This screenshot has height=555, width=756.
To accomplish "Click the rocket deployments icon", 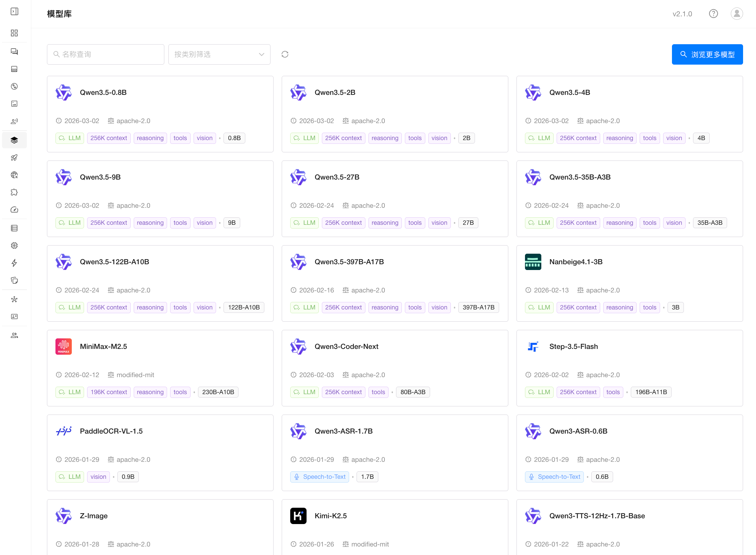I will (x=14, y=157).
